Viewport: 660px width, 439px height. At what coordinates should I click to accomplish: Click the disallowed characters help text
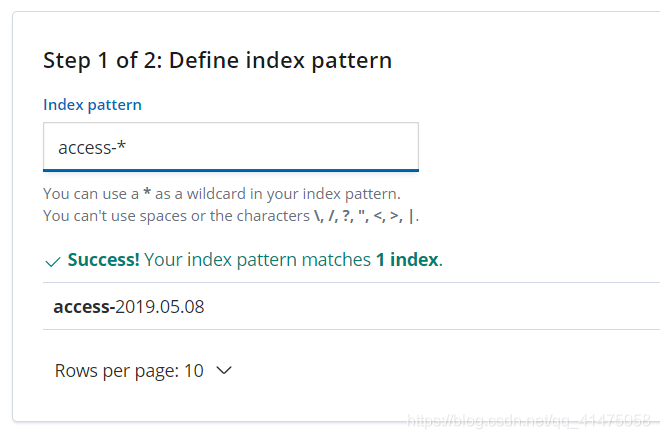(231, 216)
